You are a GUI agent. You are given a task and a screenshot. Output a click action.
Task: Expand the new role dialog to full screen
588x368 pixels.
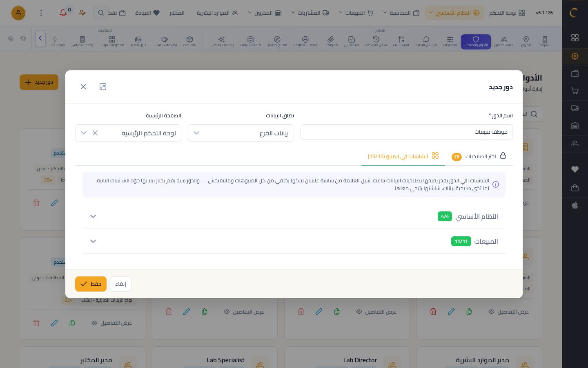click(x=103, y=87)
